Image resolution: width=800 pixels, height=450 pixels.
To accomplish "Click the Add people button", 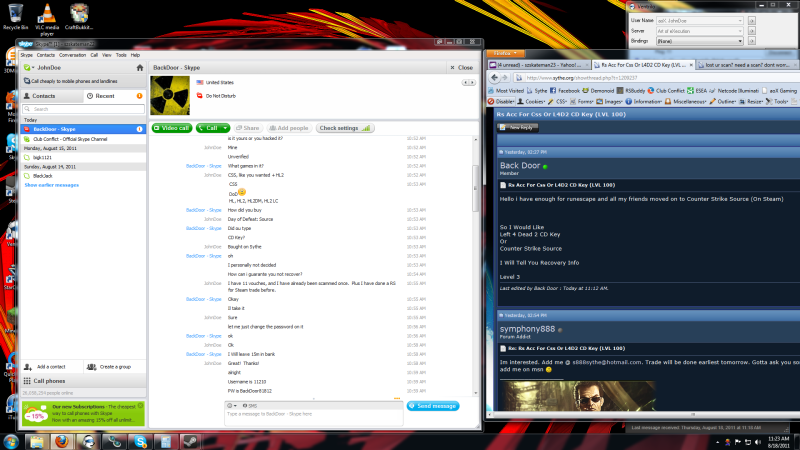I will 288,128.
